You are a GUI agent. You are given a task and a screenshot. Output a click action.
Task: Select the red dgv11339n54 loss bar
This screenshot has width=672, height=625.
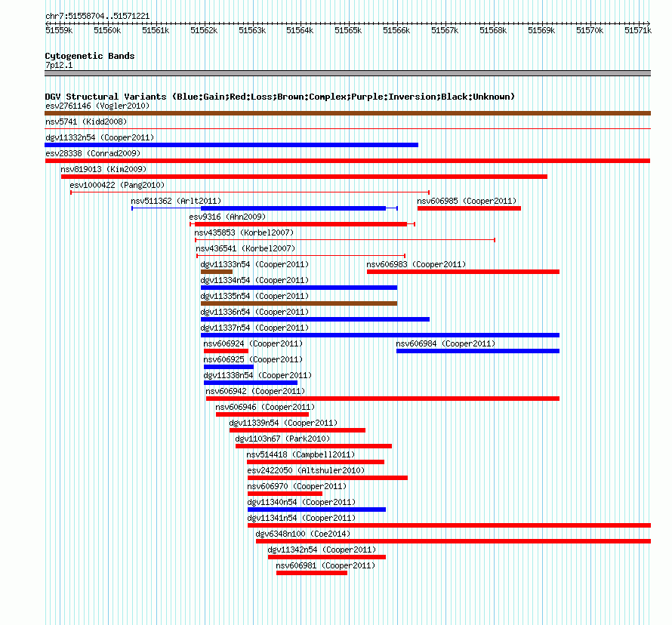coord(297,430)
